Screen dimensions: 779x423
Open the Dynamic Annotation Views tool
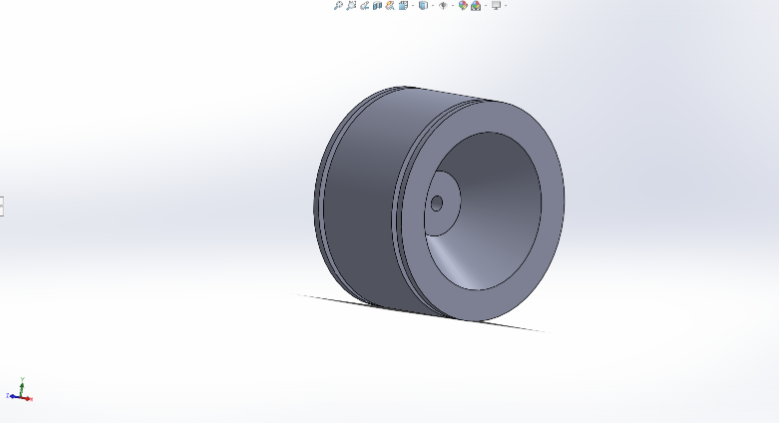[390, 5]
